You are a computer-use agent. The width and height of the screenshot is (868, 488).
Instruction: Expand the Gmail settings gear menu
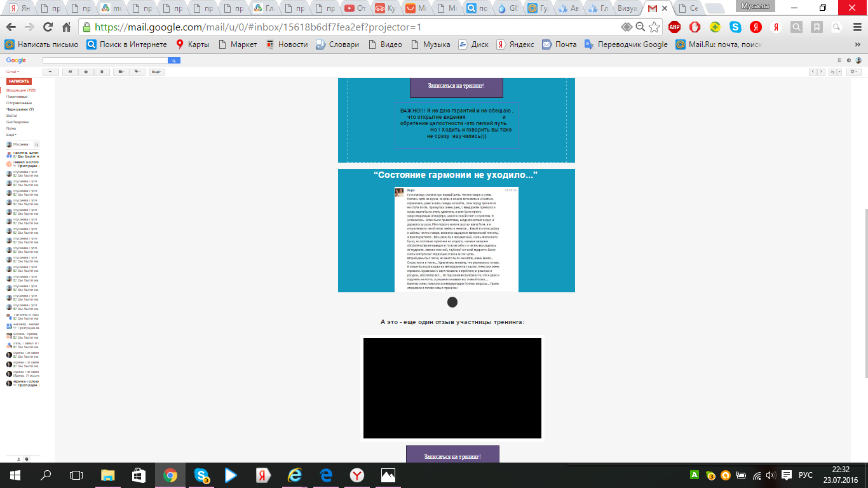click(x=853, y=72)
